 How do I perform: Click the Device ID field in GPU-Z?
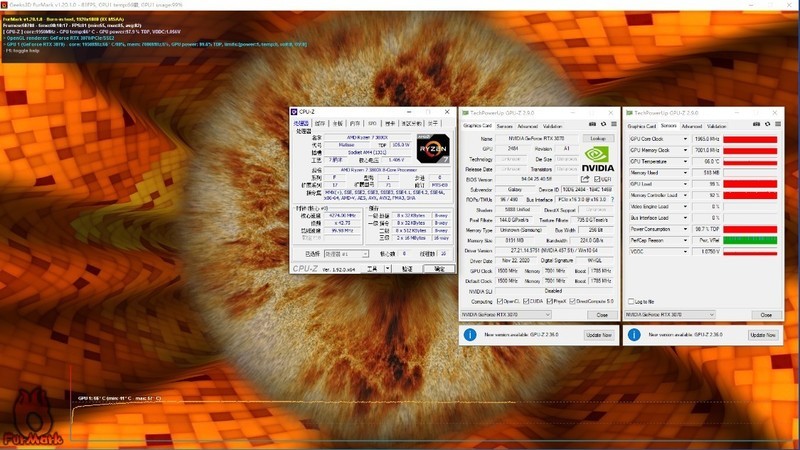point(587,189)
